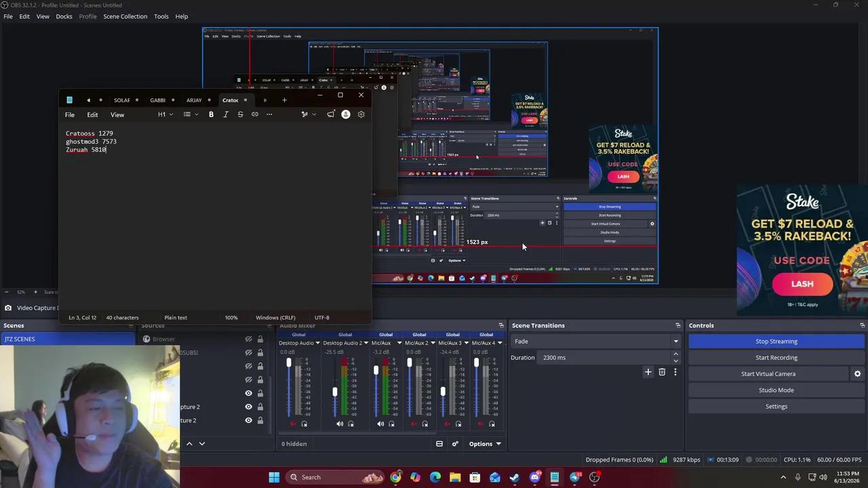Screen dimensions: 868x488
Task: Unmute the Mic/Aux 2 channel
Action: 414,424
